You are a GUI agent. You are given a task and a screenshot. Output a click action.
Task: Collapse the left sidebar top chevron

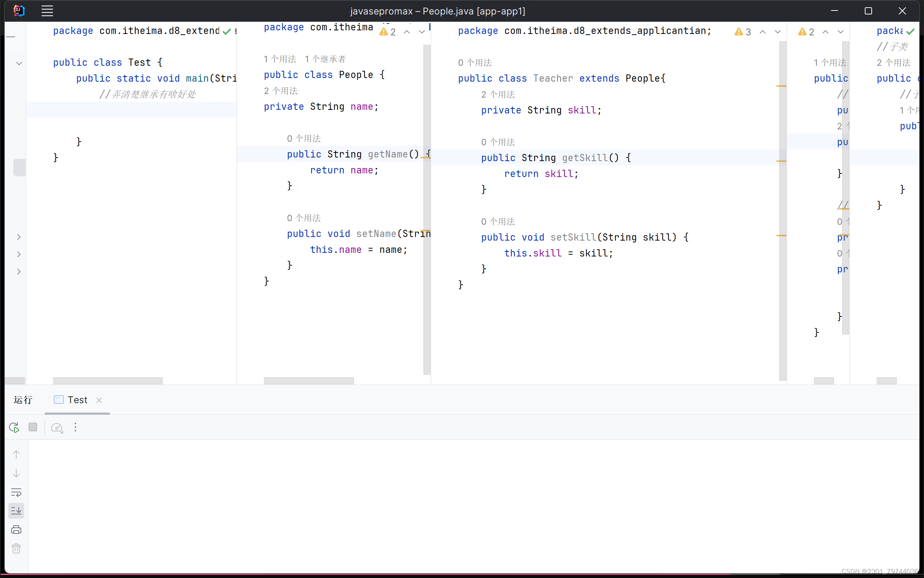pos(19,64)
